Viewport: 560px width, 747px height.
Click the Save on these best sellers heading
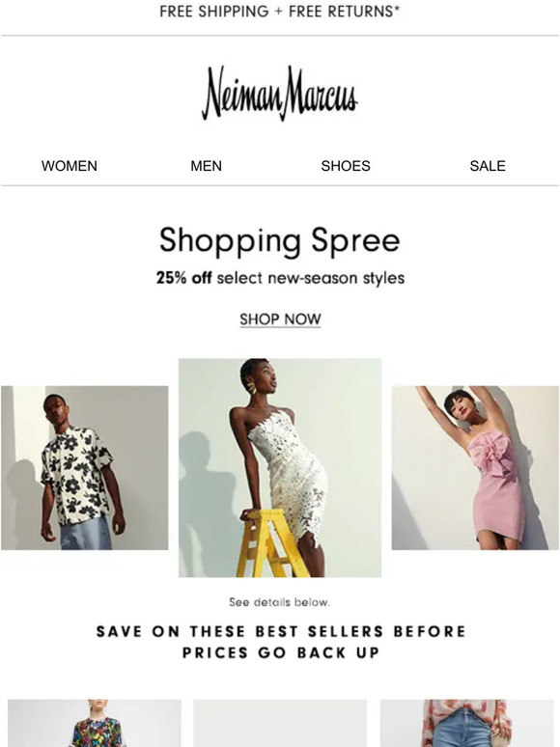(x=281, y=642)
